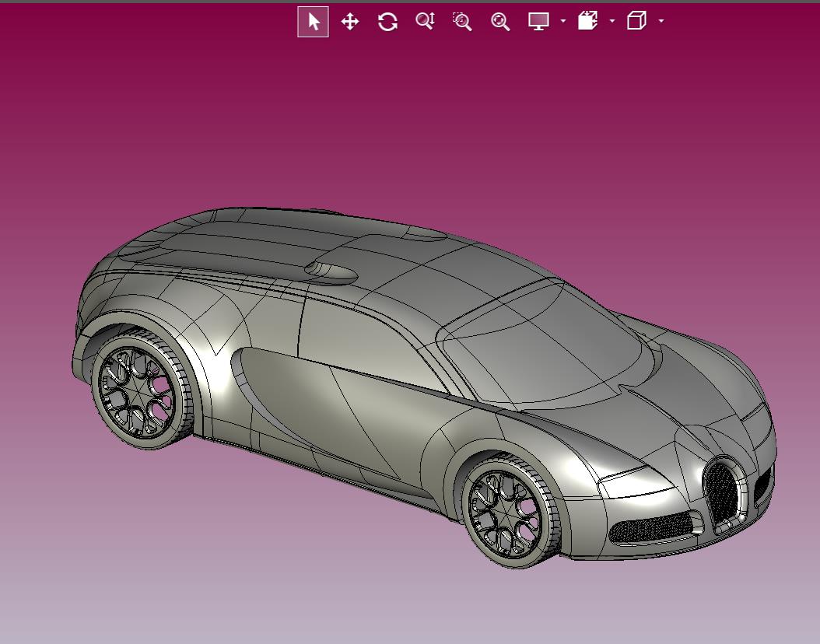Click the monitor display settings icon
Screen dimensions: 820x644
tap(538, 22)
